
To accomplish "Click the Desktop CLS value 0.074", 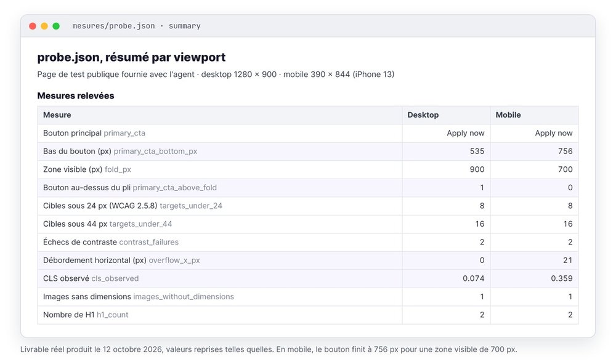I will coord(473,278).
